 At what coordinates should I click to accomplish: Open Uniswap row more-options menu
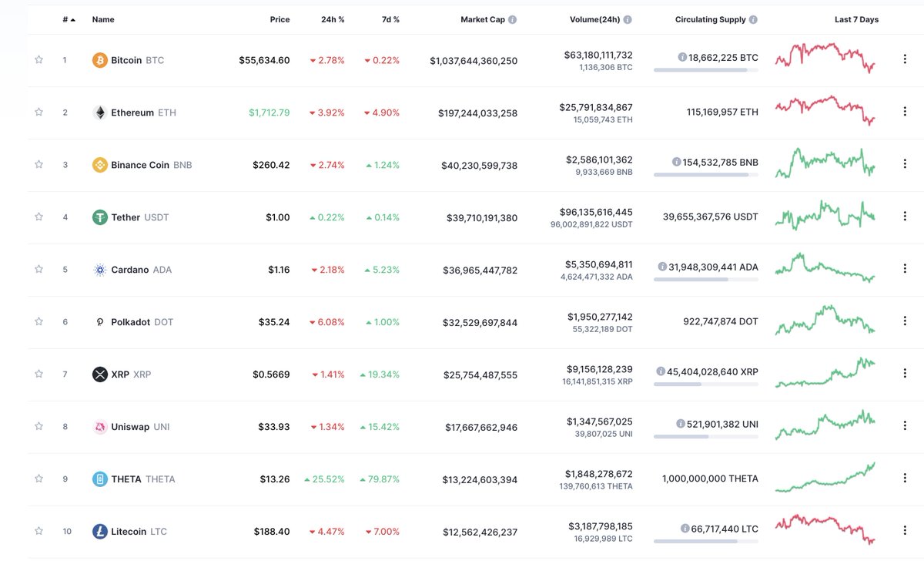(x=905, y=426)
